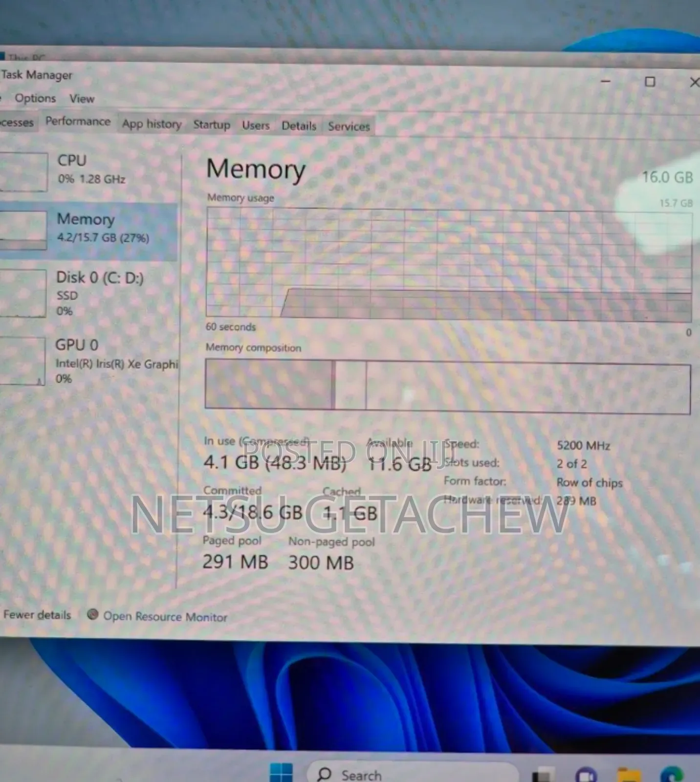700x782 pixels.
Task: Open File Explorer from the taskbar
Action: [629, 775]
